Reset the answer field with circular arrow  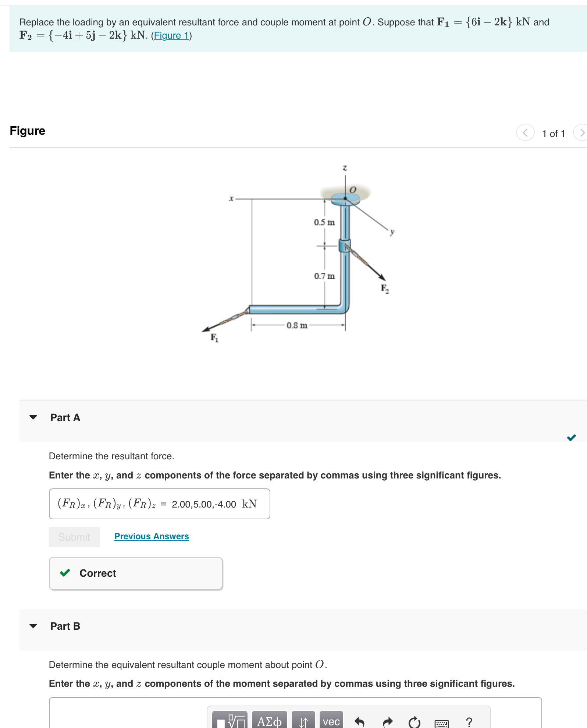(415, 722)
